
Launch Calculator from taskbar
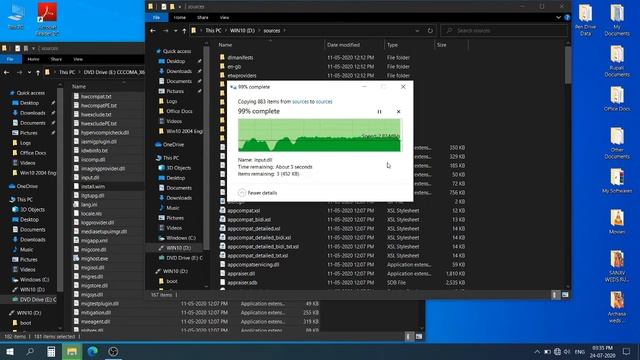[x=51, y=351]
